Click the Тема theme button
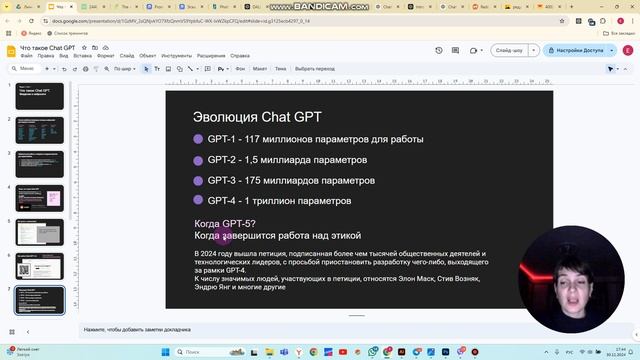Viewport: 640px width, 360px height. (x=280, y=69)
